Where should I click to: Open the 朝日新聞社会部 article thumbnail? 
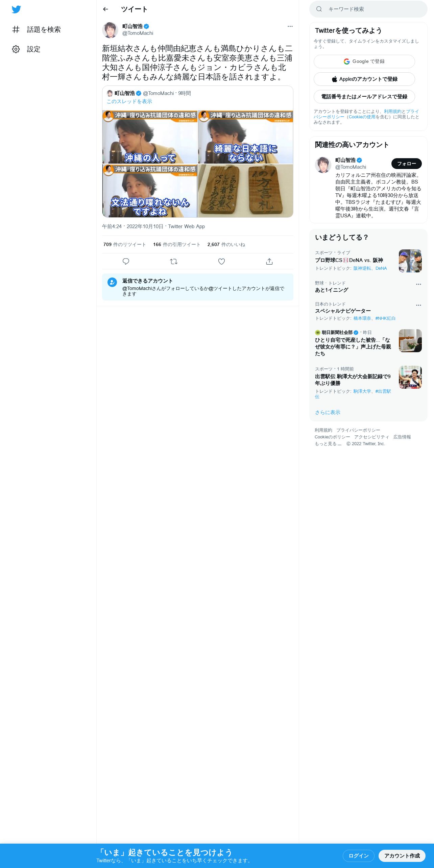[410, 341]
